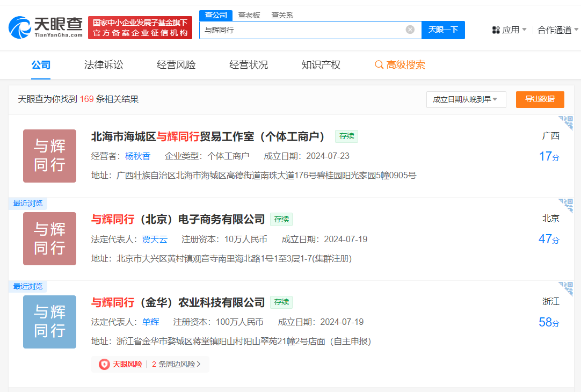This screenshot has height=392, width=581.
Task: Click the red 天眼风险 shield icon
Action: [x=104, y=364]
